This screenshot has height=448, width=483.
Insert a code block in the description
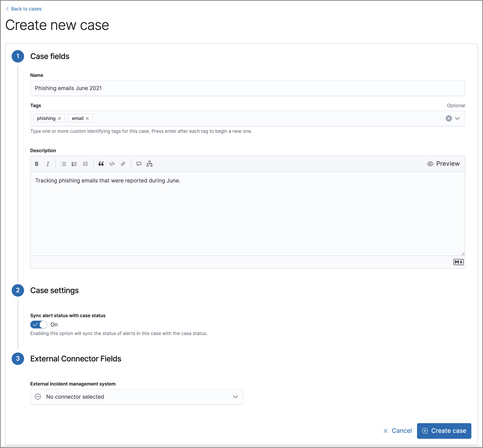pyautogui.click(x=112, y=164)
